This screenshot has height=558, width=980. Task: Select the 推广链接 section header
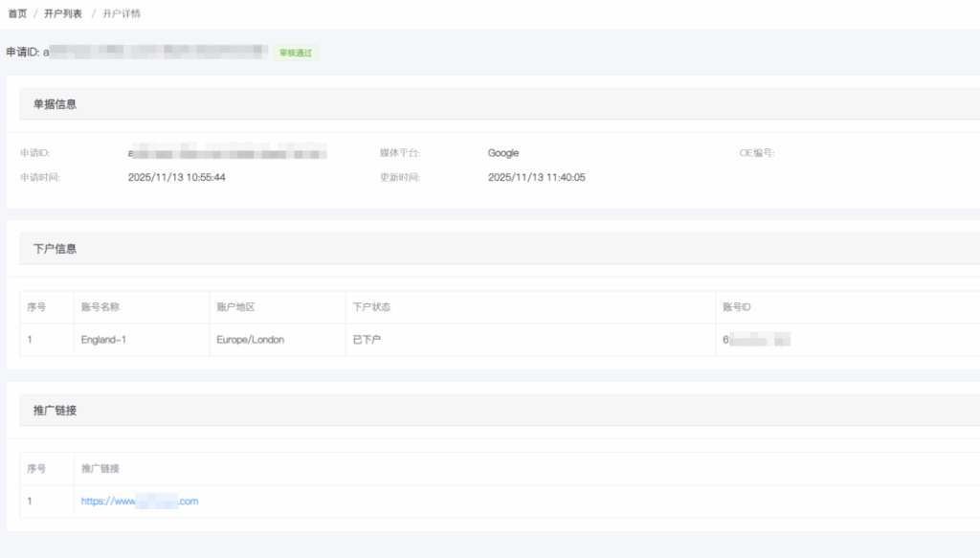(56, 410)
